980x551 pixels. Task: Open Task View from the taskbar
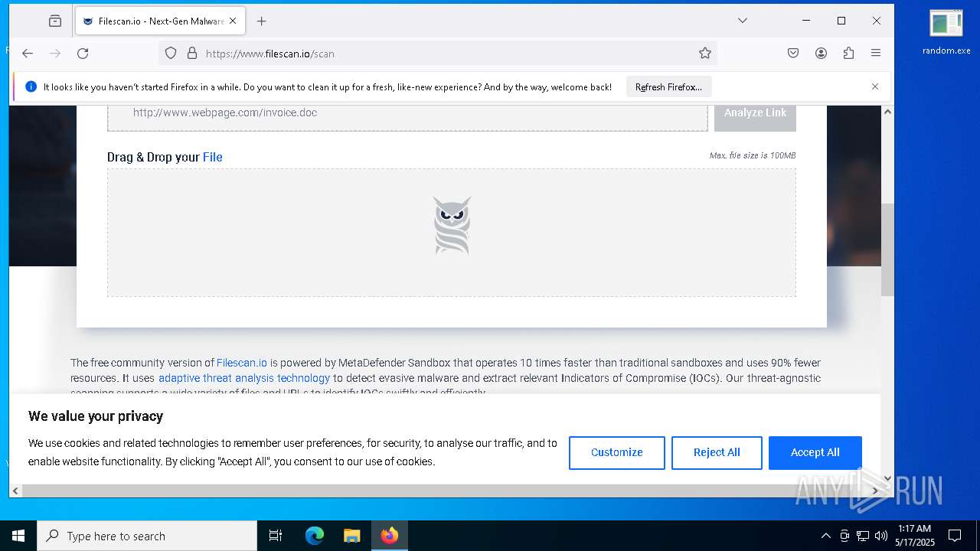pos(276,536)
